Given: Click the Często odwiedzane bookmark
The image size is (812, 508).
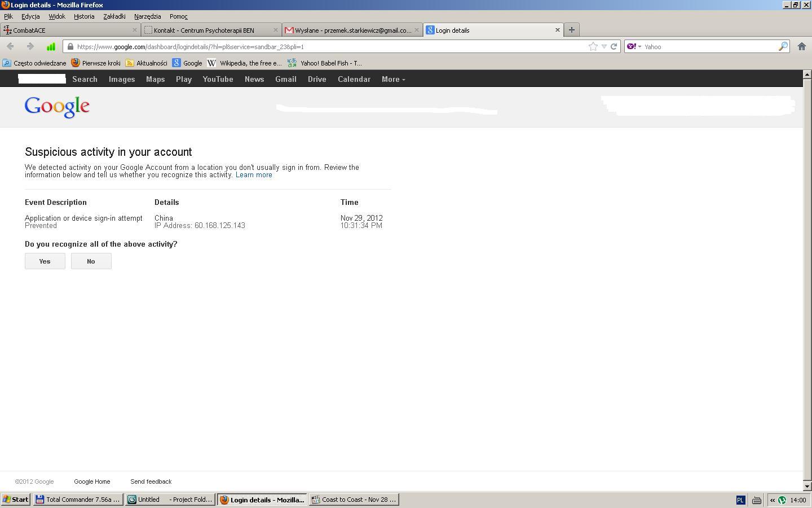Looking at the screenshot, I should coord(34,63).
